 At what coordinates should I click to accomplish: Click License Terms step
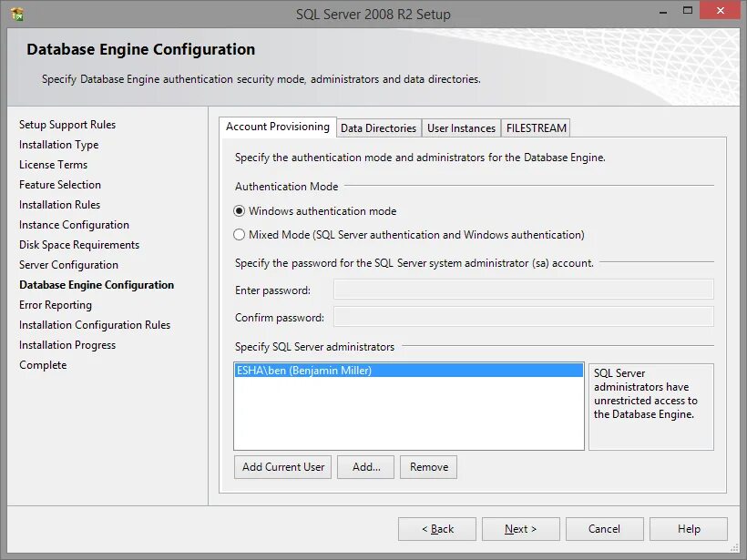click(x=54, y=165)
